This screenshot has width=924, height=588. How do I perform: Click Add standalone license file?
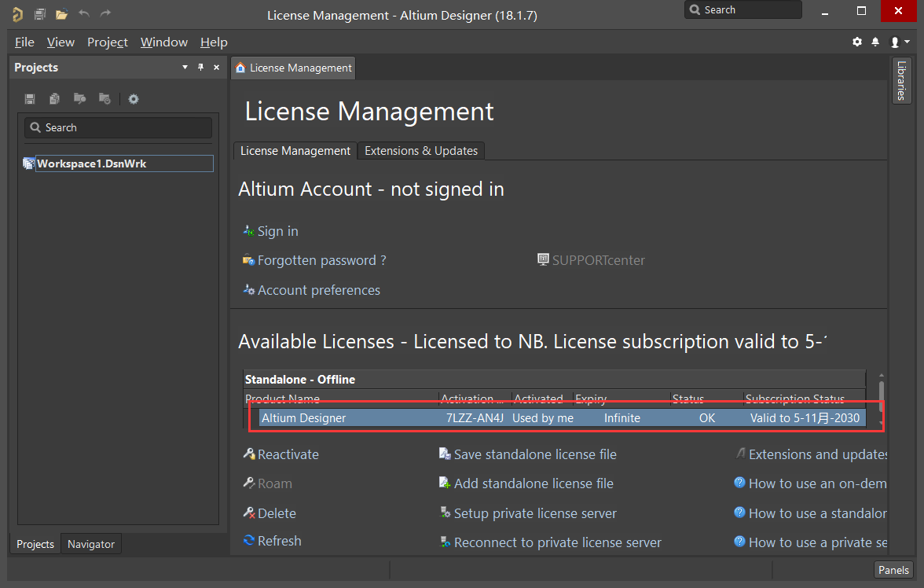pos(533,483)
